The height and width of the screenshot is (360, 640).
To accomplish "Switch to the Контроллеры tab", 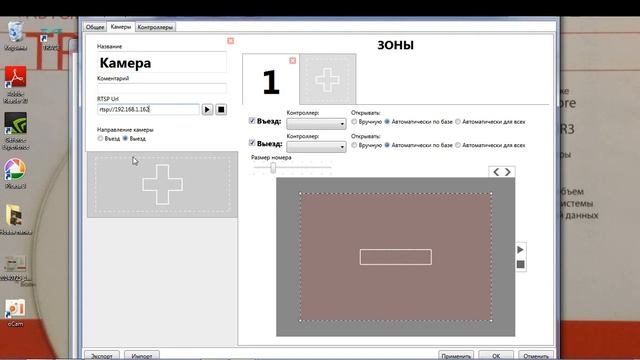I will coord(155,27).
